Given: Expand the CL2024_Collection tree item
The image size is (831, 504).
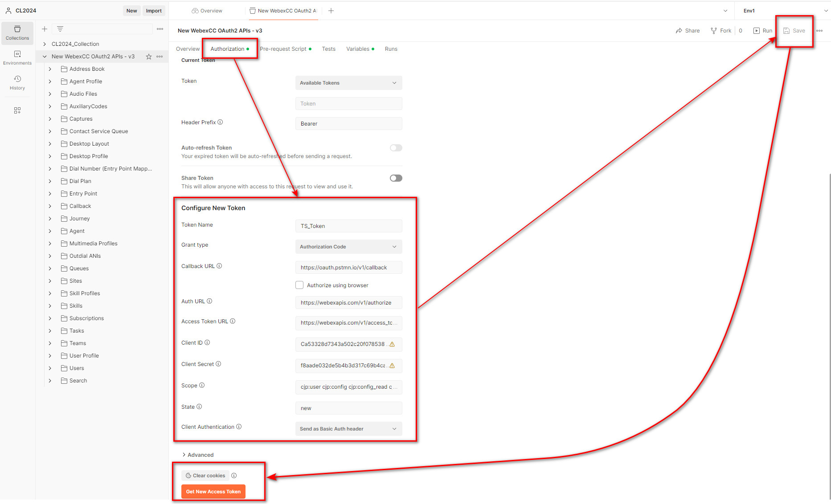Looking at the screenshot, I should (45, 44).
